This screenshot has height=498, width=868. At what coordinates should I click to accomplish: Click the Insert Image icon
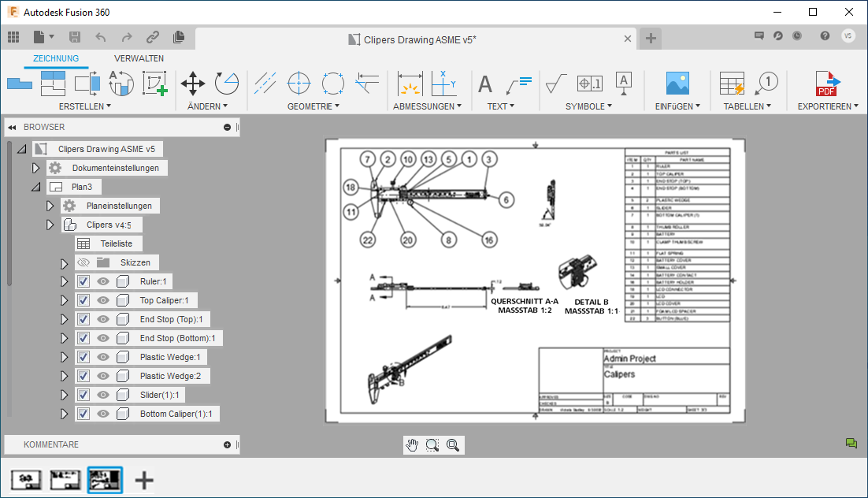[677, 84]
